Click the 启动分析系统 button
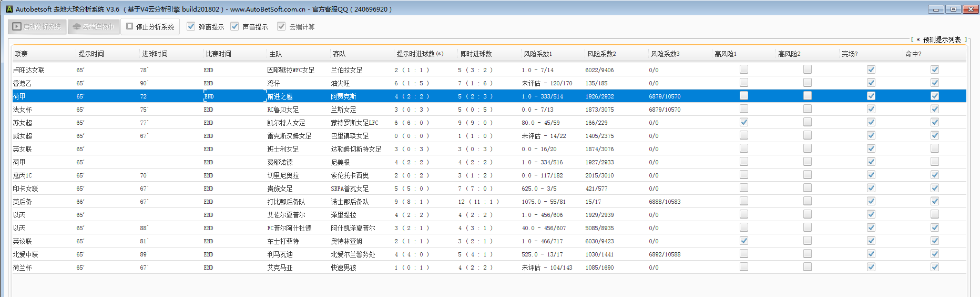The width and height of the screenshot is (980, 297). click(37, 26)
